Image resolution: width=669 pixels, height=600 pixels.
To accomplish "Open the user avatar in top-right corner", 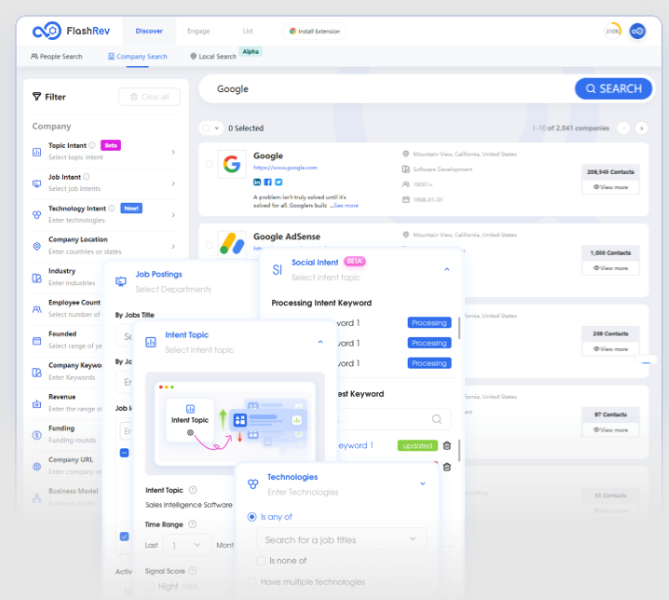I will [637, 31].
